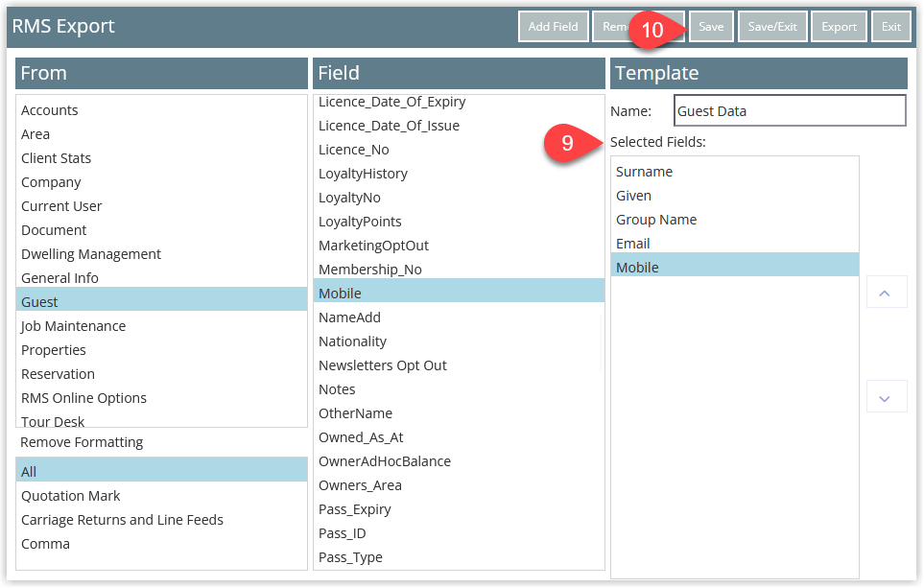Select the LoyaltyPoints field
Image resolution: width=924 pixels, height=588 pixels.
point(459,222)
